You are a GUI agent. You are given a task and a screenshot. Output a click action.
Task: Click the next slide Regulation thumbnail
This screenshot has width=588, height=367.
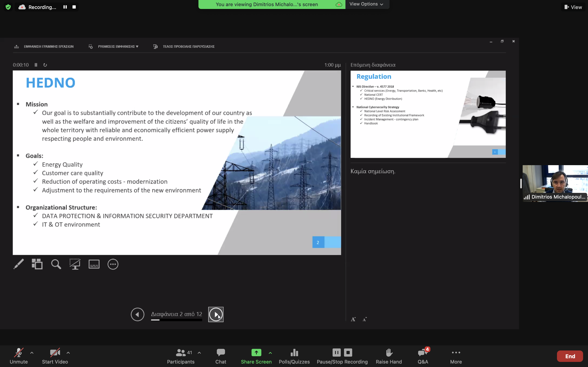click(x=428, y=114)
